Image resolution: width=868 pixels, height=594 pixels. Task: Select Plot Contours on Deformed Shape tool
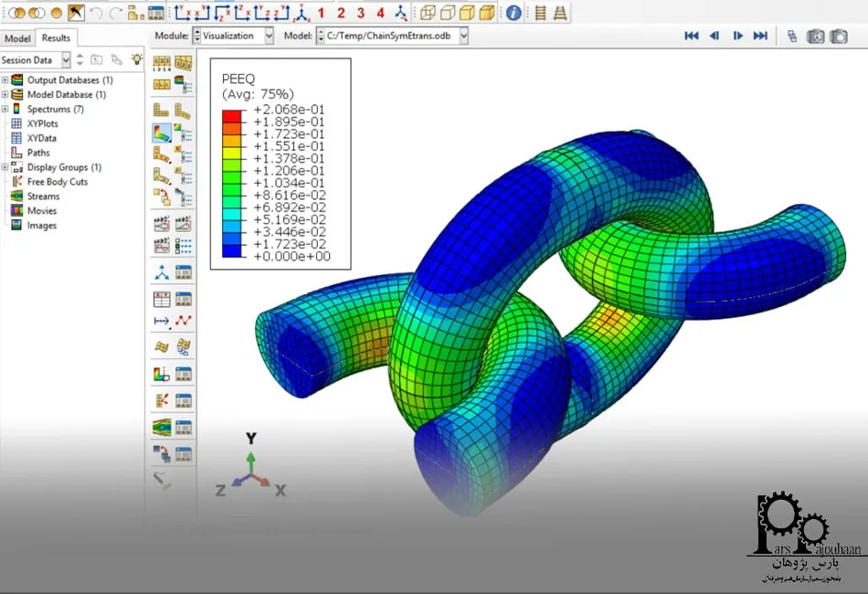click(161, 133)
